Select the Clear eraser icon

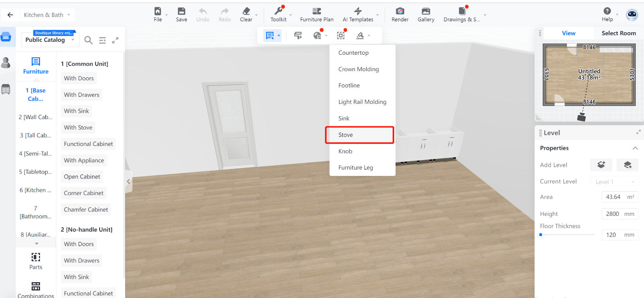[x=246, y=11]
